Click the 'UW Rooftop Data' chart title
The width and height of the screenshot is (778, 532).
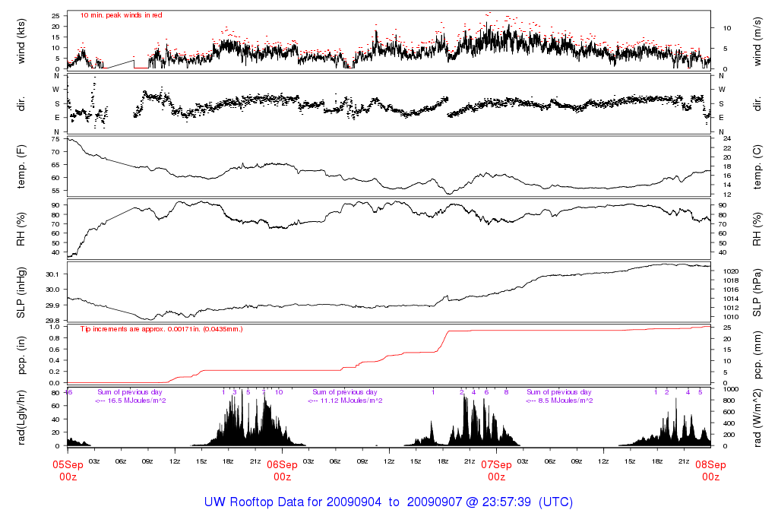388,502
